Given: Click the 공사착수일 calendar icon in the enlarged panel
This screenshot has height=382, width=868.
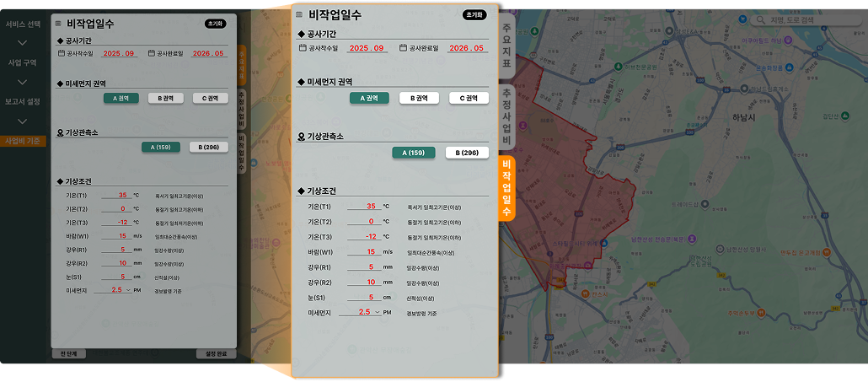Looking at the screenshot, I should (303, 48).
